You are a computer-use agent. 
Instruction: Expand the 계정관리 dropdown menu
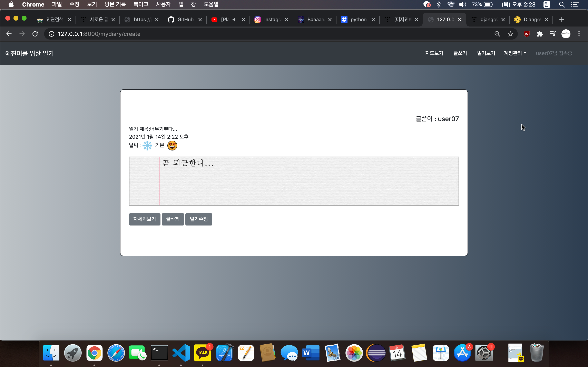tap(515, 53)
